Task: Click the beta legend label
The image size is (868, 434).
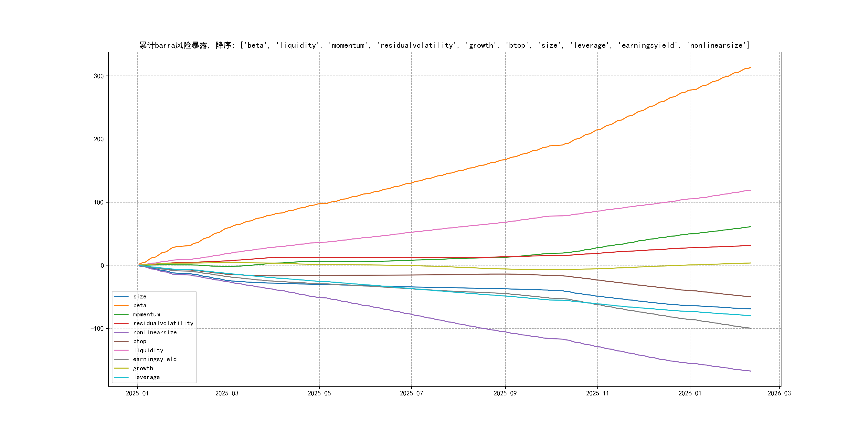Action: pyautogui.click(x=140, y=305)
